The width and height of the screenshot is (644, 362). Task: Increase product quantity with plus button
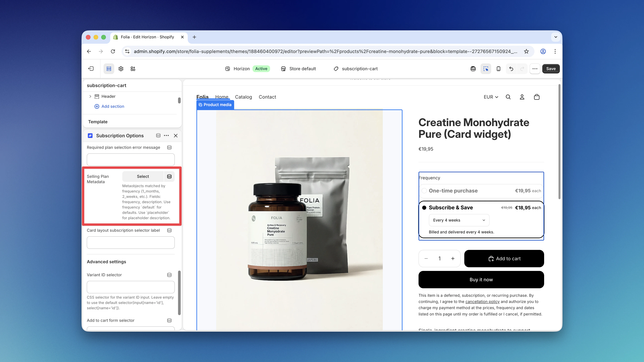[453, 259]
